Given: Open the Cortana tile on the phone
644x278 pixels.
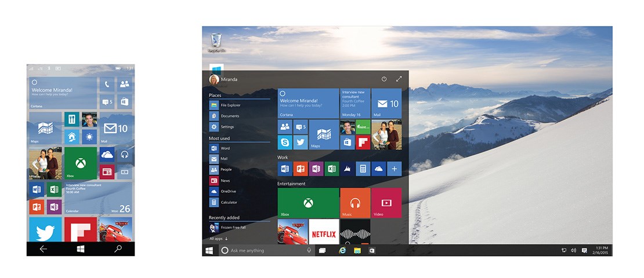Looking at the screenshot, I should pos(63,93).
